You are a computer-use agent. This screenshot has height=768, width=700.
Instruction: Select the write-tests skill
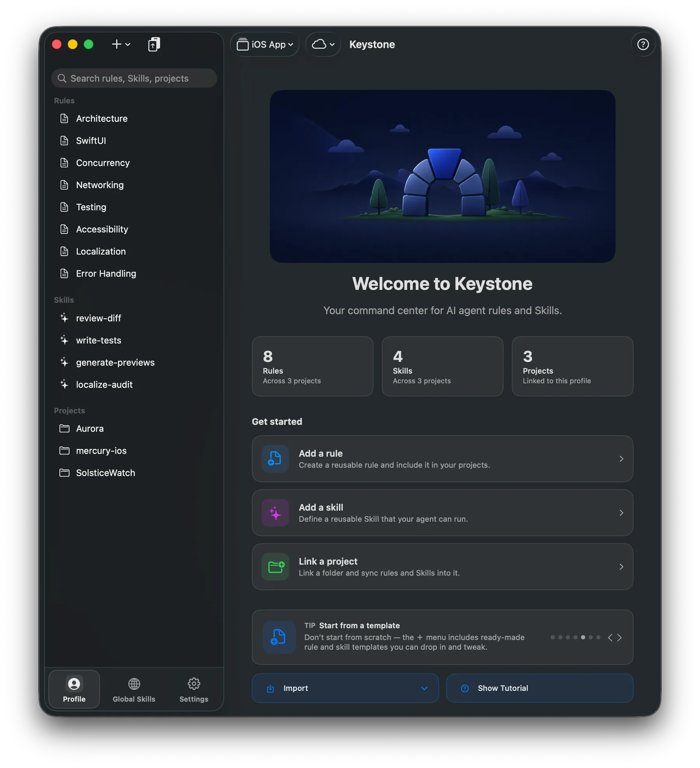[x=134, y=340]
